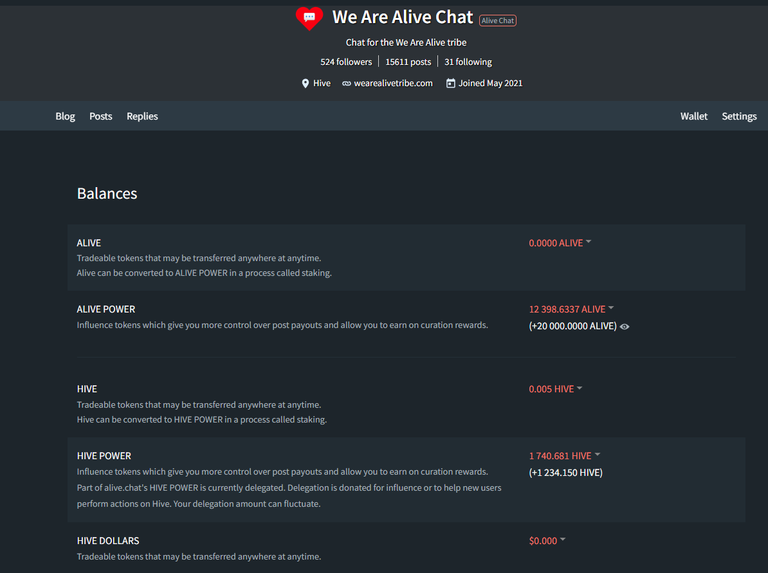Click the (+1 234.150 HIVE) delegation amount
The image size is (768, 573).
[566, 473]
